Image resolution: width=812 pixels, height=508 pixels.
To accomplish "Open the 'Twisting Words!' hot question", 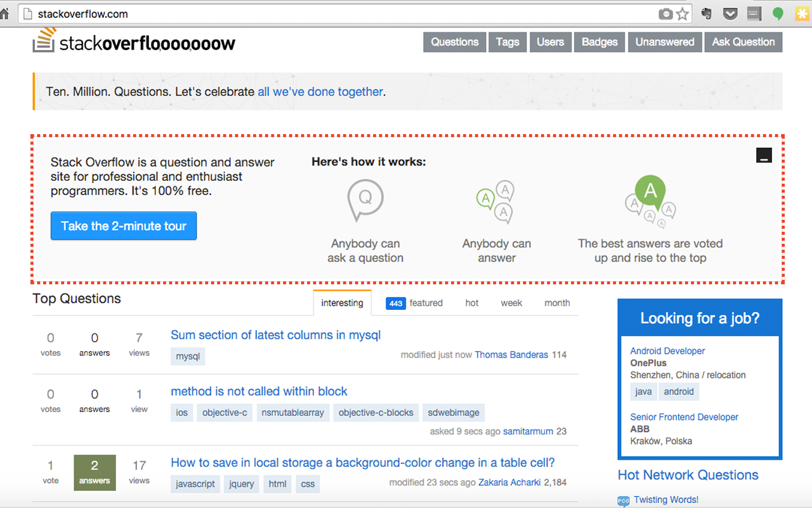I will pyautogui.click(x=666, y=500).
